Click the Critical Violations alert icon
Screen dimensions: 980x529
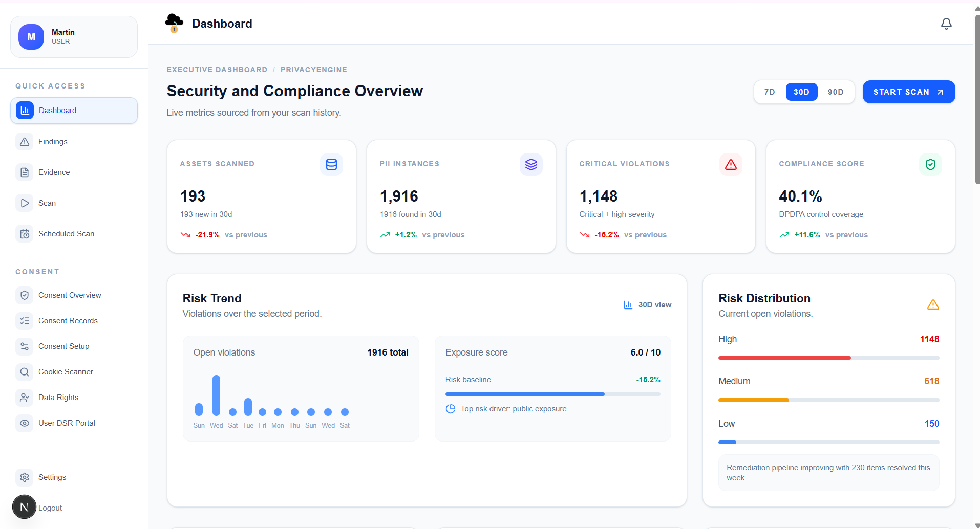[731, 164]
